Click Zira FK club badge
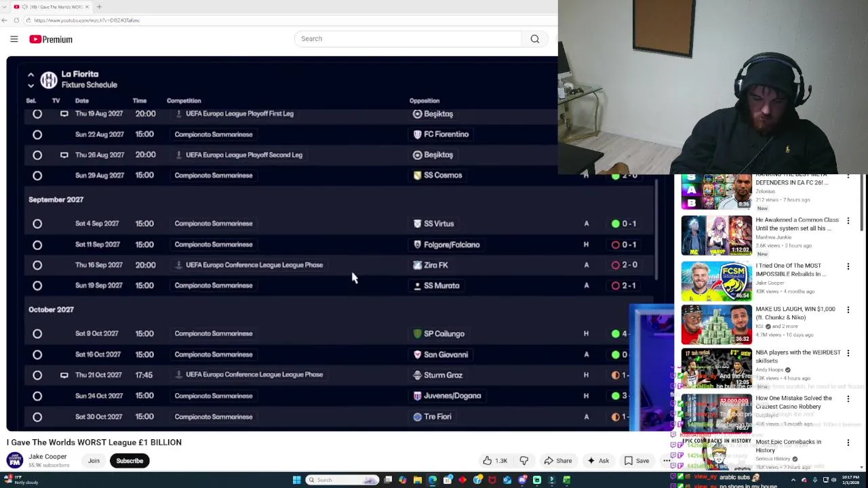This screenshot has width=868, height=488. point(417,265)
